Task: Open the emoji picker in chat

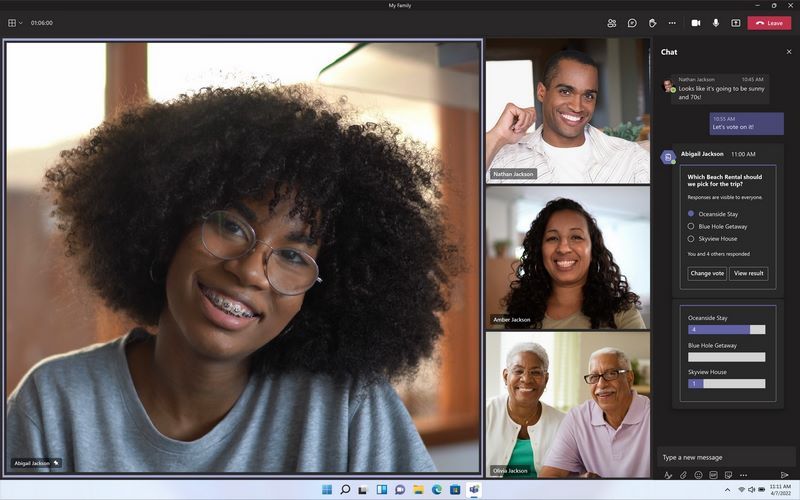Action: tap(698, 475)
